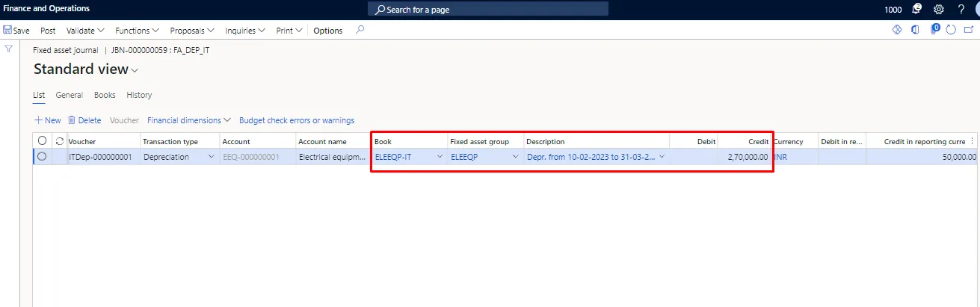Viewport: 980px width, 307px height.
Task: Switch to the History tab
Action: [x=139, y=95]
